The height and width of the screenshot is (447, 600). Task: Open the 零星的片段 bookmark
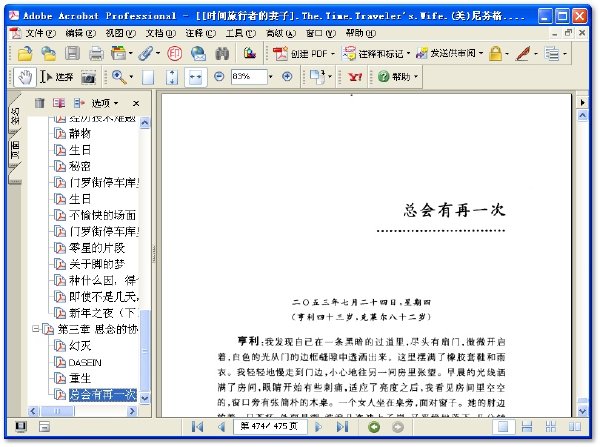[x=97, y=248]
